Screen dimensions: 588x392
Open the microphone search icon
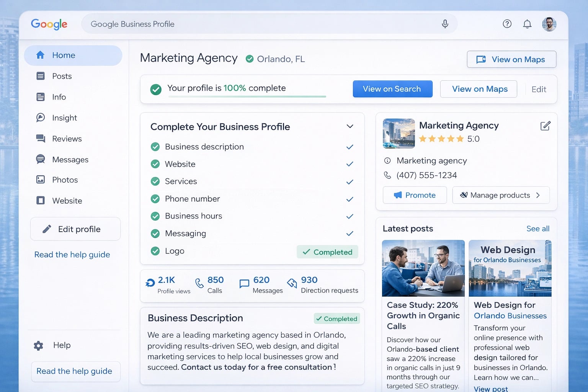click(x=445, y=24)
